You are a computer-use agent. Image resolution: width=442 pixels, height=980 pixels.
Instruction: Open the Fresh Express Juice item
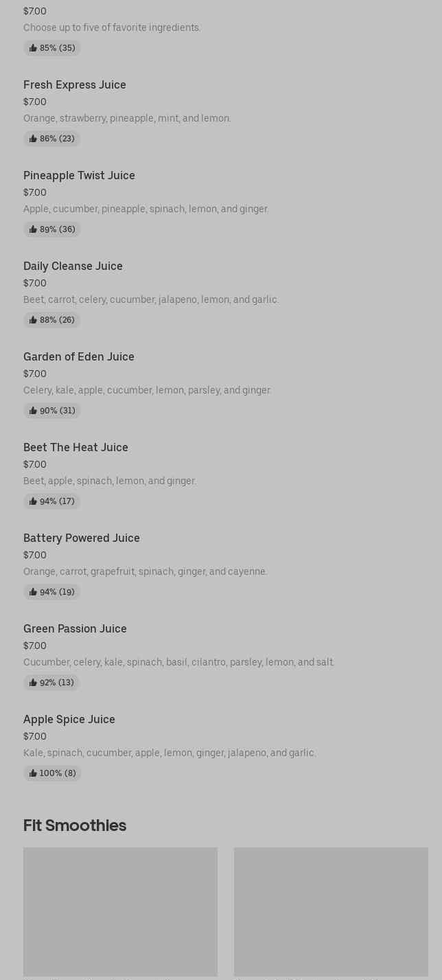[75, 84]
